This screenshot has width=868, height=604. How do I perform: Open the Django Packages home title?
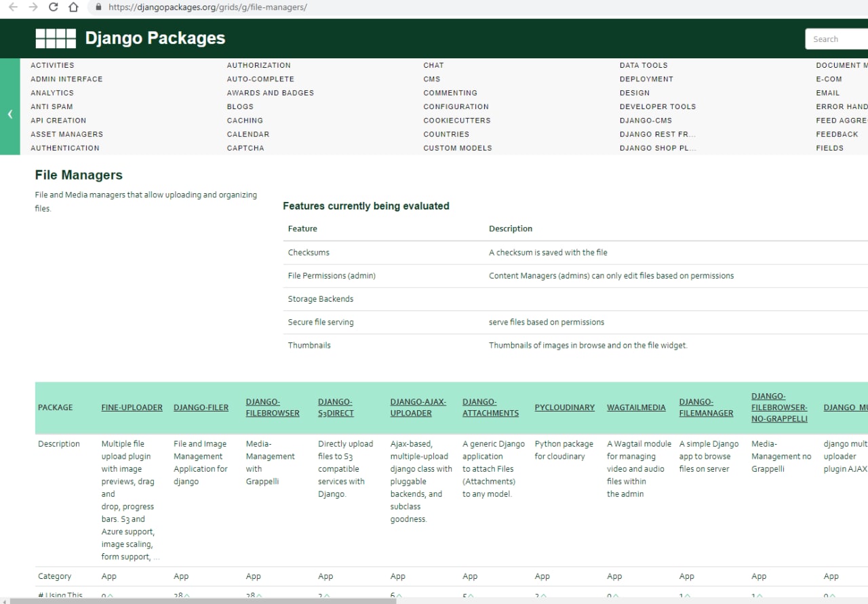pyautogui.click(x=155, y=39)
